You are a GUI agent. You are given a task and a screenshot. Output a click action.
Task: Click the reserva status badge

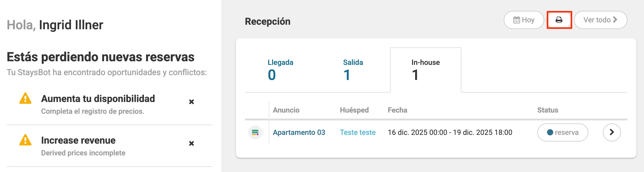(562, 132)
